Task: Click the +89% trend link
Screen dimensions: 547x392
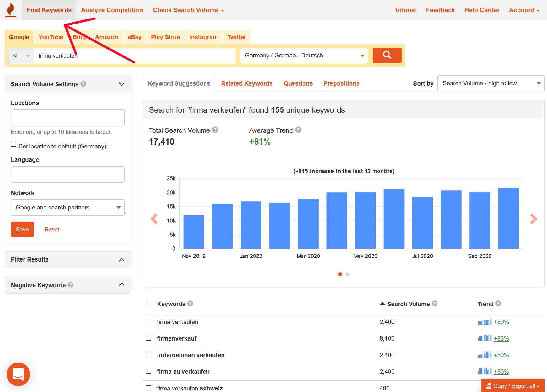Action: 501,322
